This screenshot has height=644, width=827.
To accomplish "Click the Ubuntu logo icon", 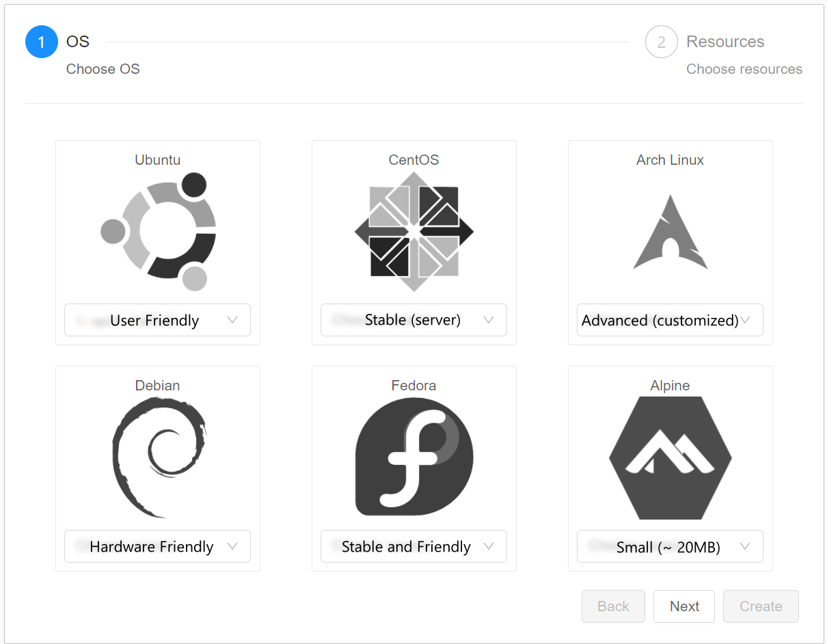I will click(158, 232).
